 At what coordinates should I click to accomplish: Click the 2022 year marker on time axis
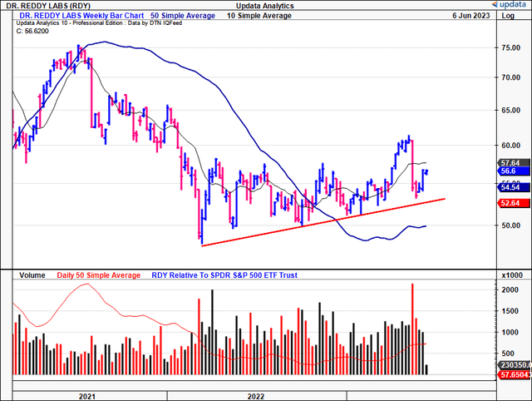coord(256,396)
